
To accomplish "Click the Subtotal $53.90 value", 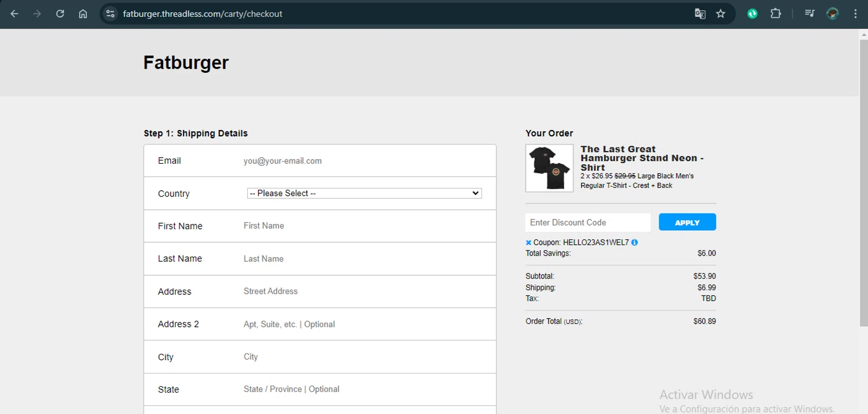I will (704, 276).
